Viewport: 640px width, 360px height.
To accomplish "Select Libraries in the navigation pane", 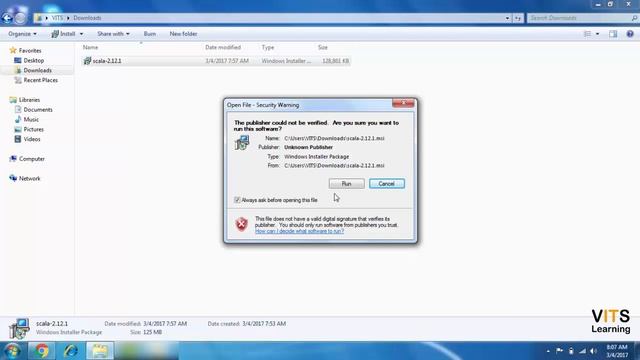I will tap(29, 100).
